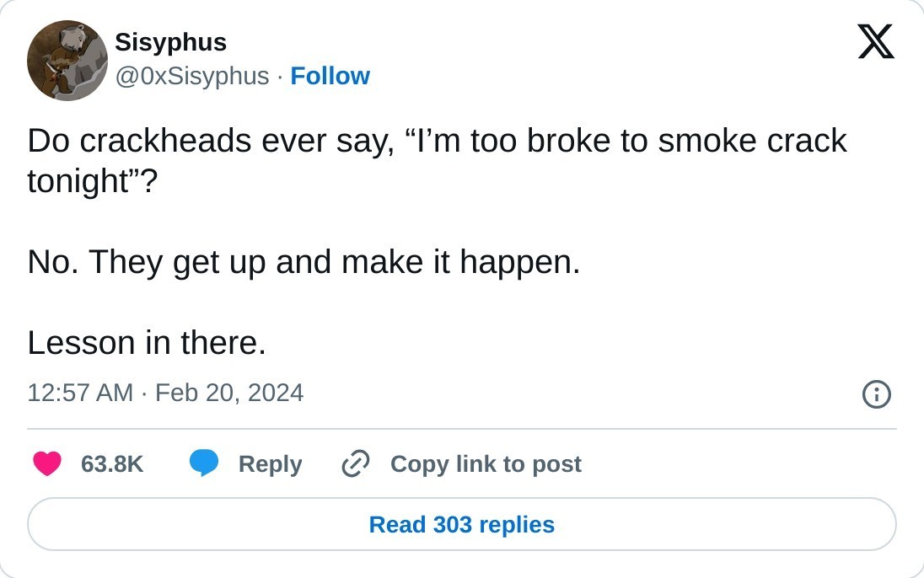Click the chain link copy icon
This screenshot has width=924, height=578.
(x=356, y=463)
